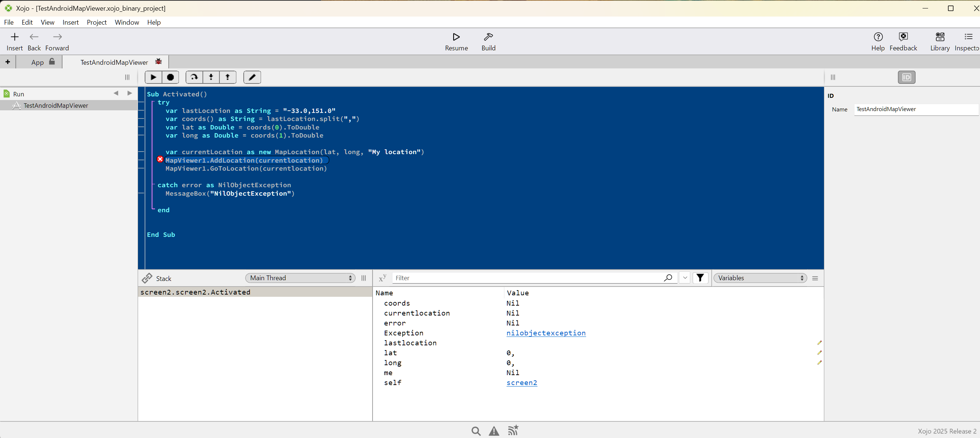Add a new tab with plus button
This screenshot has height=438, width=980.
coord(8,62)
